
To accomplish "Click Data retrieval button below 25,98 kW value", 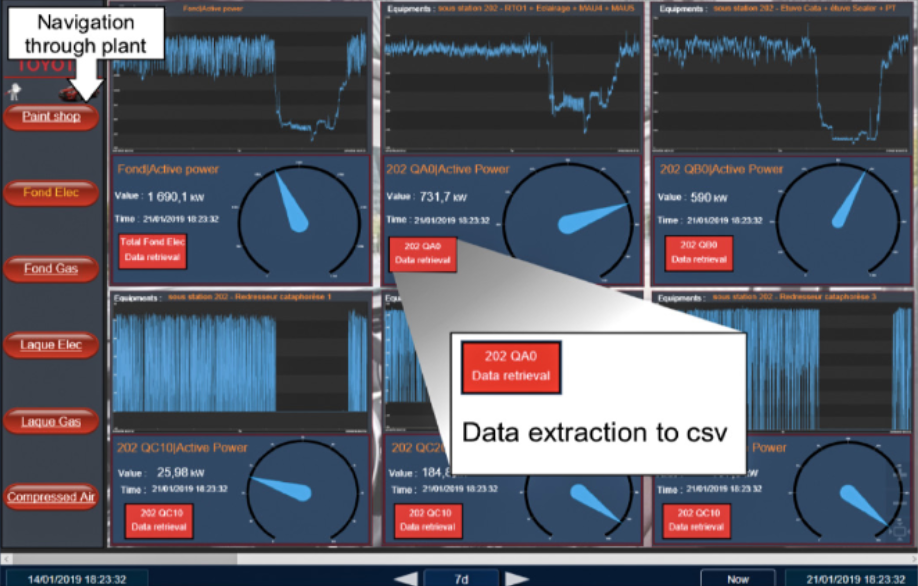I will 159,520.
